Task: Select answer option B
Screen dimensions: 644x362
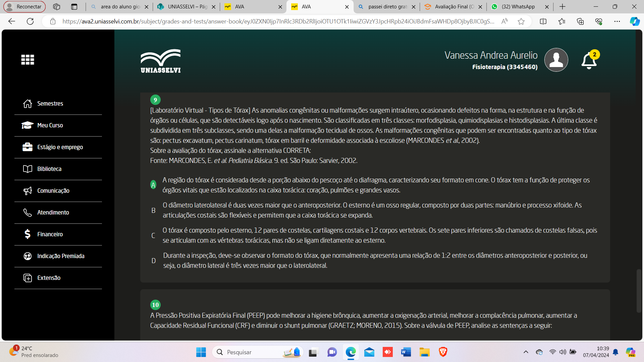Action: tap(153, 210)
